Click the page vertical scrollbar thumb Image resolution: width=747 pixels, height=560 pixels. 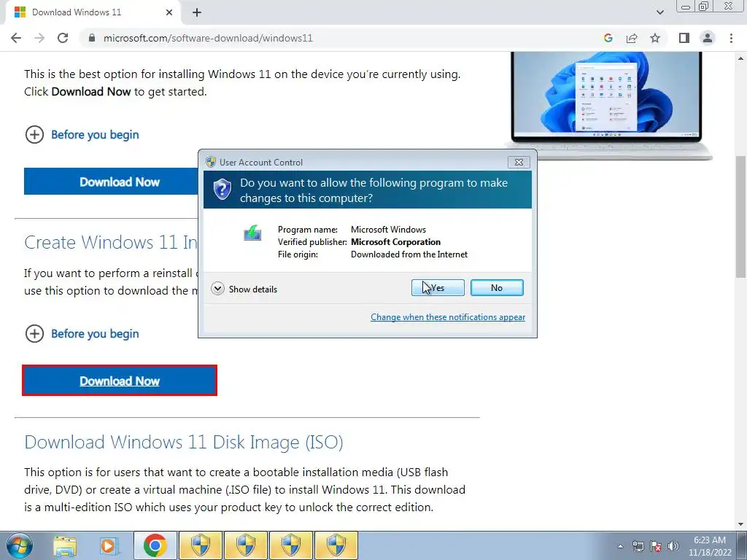pyautogui.click(x=741, y=217)
